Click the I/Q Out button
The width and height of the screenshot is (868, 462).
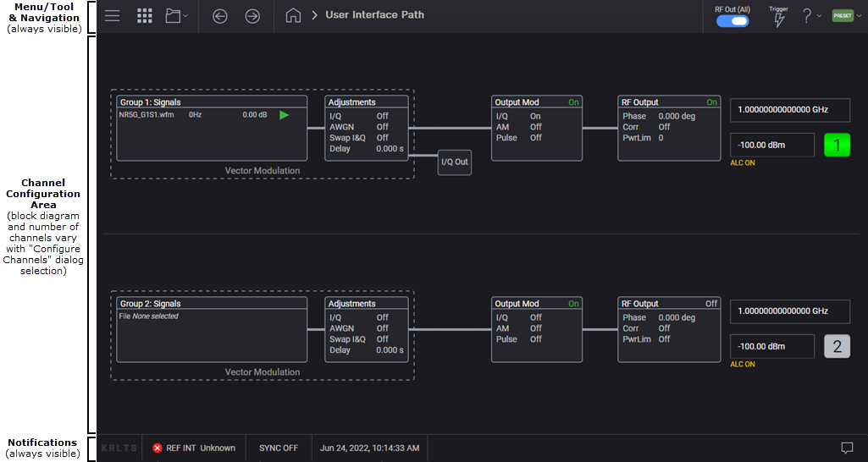click(455, 162)
